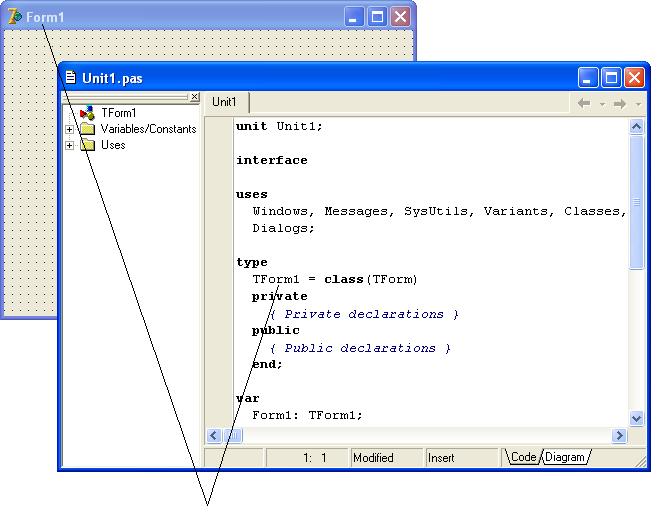
Task: Click the vertical scrollbar up arrow
Action: [x=636, y=126]
